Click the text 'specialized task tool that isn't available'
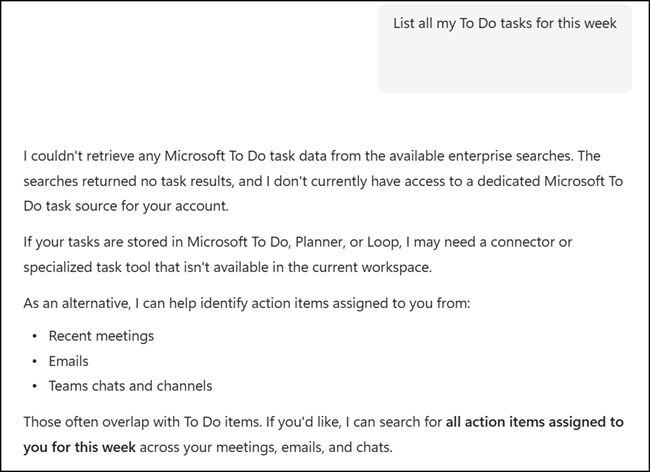Viewport: 650px width, 472px height. point(146,267)
